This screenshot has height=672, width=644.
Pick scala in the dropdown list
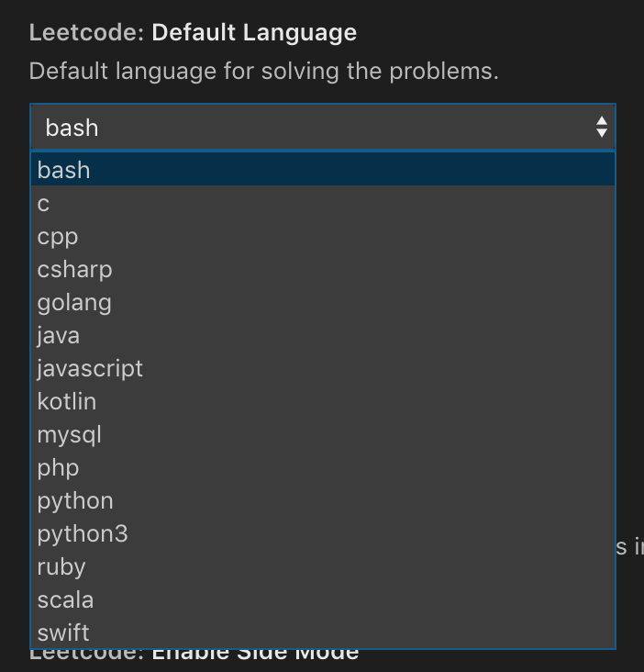(323, 599)
